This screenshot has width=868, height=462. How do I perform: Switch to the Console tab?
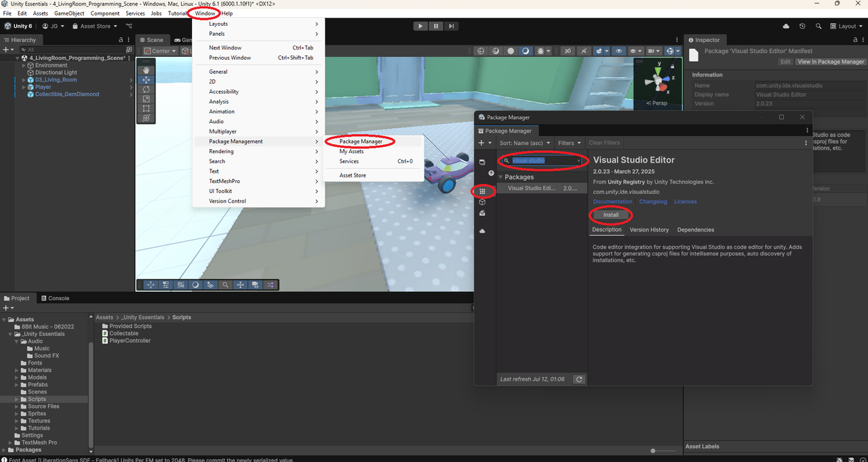tap(55, 298)
